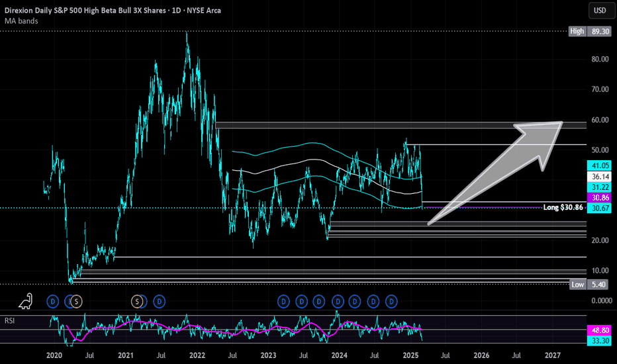Click the magenta RSI 48.80 value tag

click(599, 330)
